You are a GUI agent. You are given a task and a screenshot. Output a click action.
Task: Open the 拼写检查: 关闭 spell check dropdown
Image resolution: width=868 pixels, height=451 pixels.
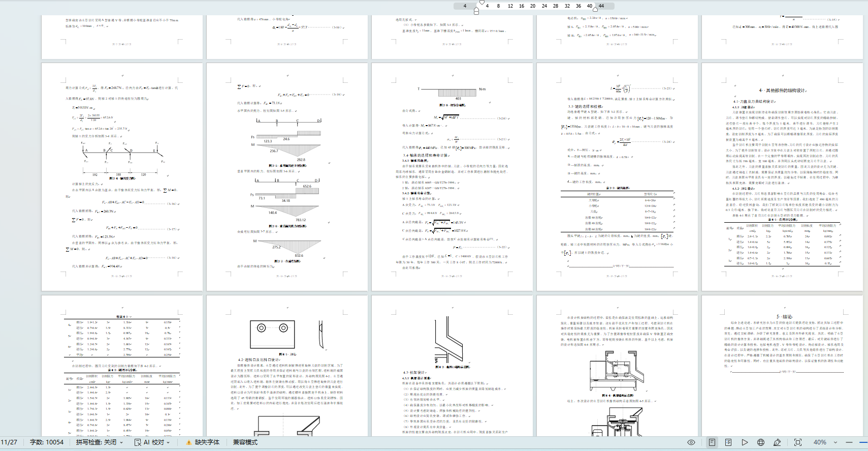100,442
